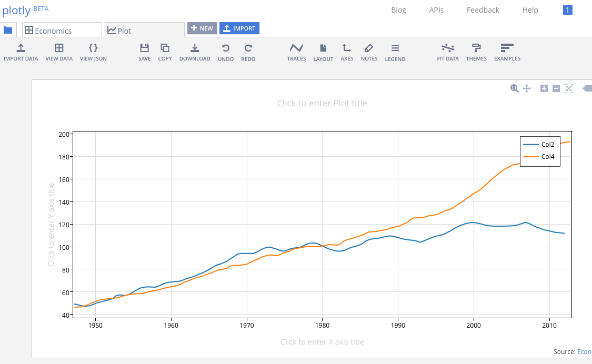Image resolution: width=592 pixels, height=364 pixels.
Task: Open the Fit Data tool
Action: tap(448, 52)
